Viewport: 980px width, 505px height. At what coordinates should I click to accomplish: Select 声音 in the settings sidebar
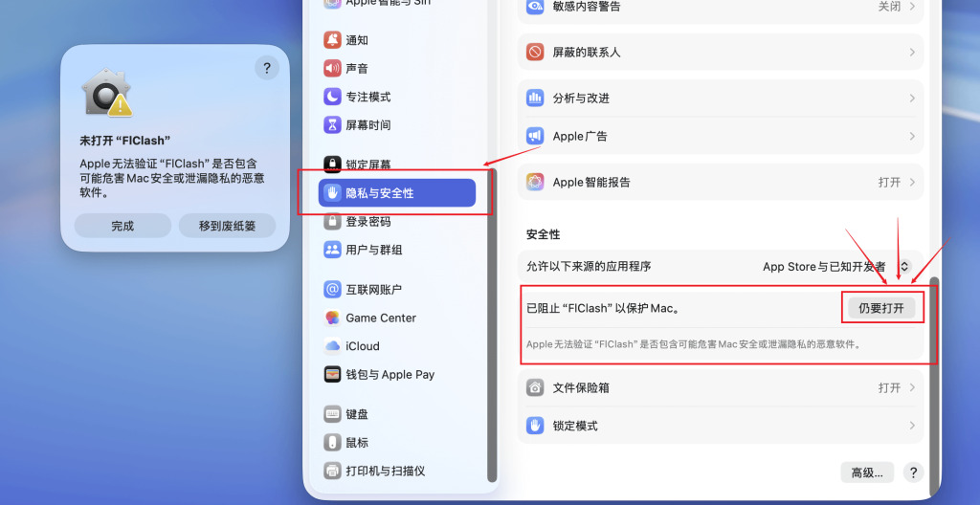[397, 68]
